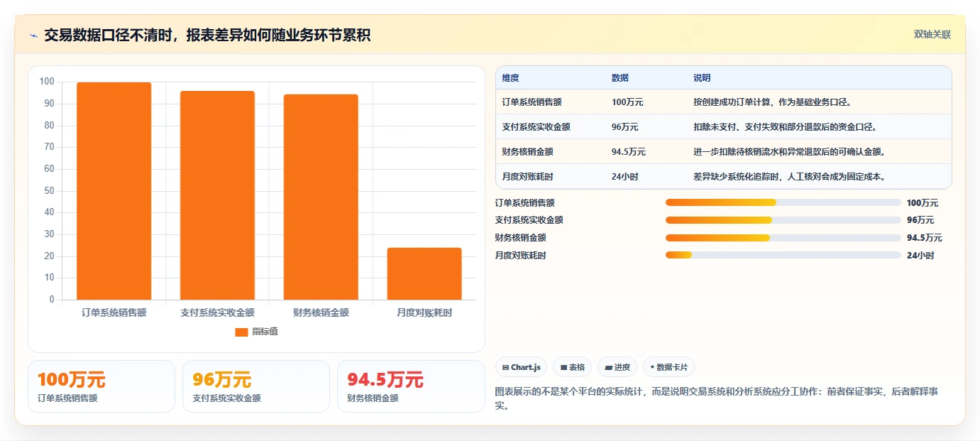Click the 数据卡片 tag chip
The height and width of the screenshot is (441, 980).
pyautogui.click(x=669, y=367)
